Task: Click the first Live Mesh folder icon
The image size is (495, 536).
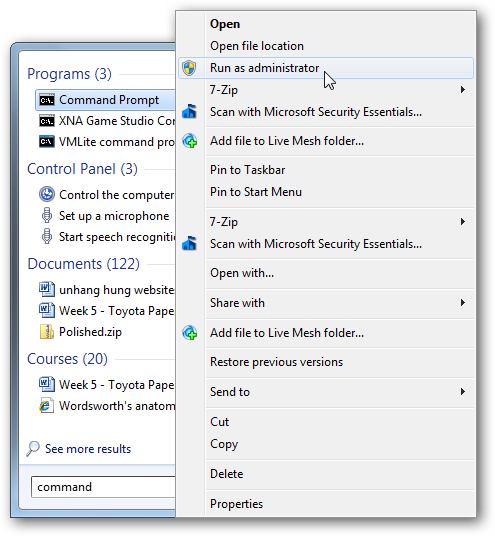Action: click(190, 141)
